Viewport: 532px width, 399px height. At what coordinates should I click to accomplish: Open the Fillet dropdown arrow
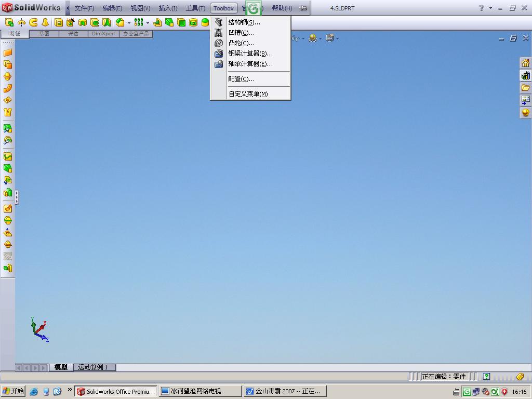[x=129, y=23]
